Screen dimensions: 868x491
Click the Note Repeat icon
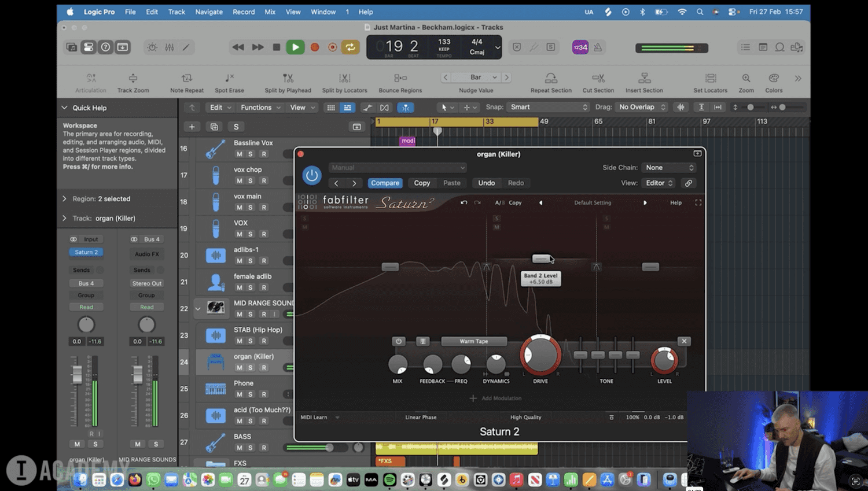click(x=186, y=78)
